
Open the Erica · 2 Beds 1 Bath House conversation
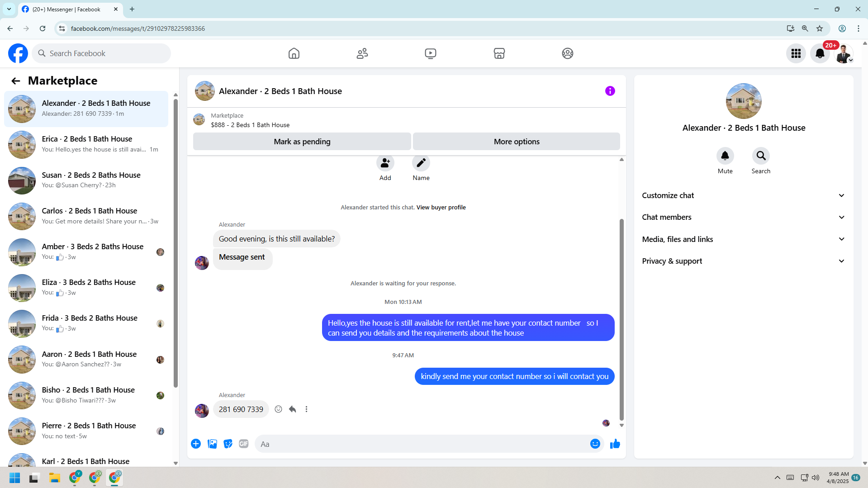pos(86,145)
